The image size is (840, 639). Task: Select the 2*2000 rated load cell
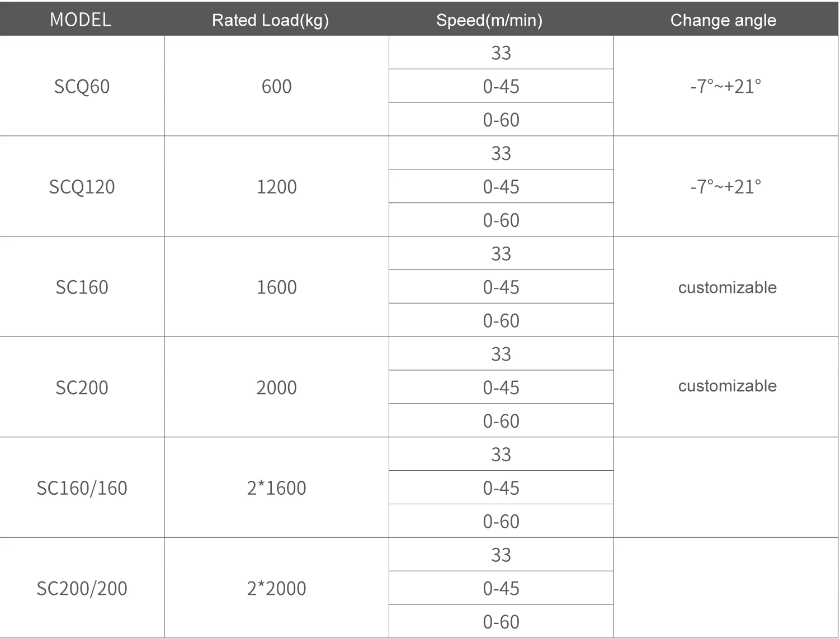pyautogui.click(x=276, y=588)
